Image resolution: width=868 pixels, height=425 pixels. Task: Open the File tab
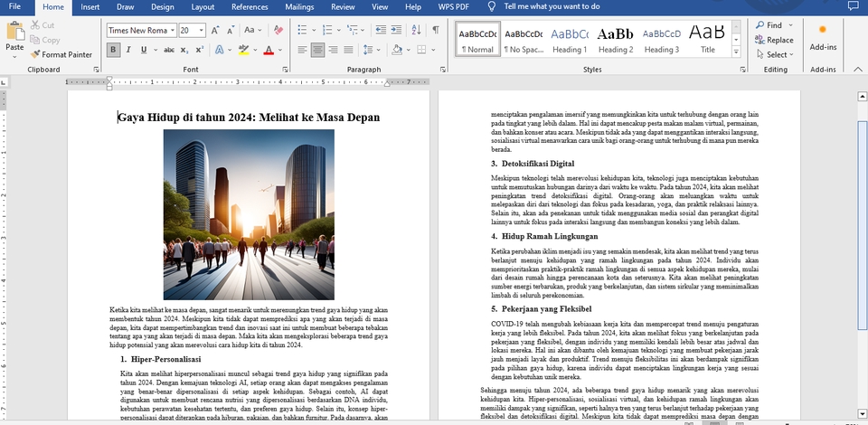[15, 6]
